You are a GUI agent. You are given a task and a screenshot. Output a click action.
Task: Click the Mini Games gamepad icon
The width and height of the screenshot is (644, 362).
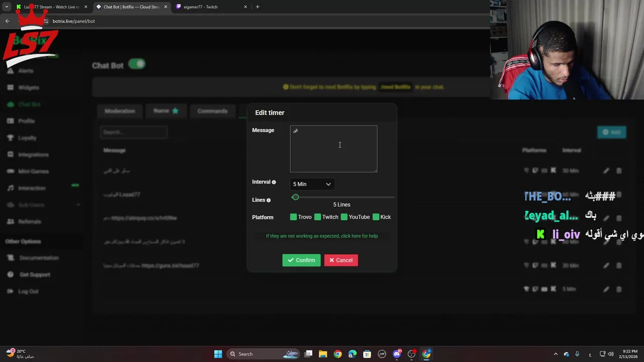[x=10, y=171]
